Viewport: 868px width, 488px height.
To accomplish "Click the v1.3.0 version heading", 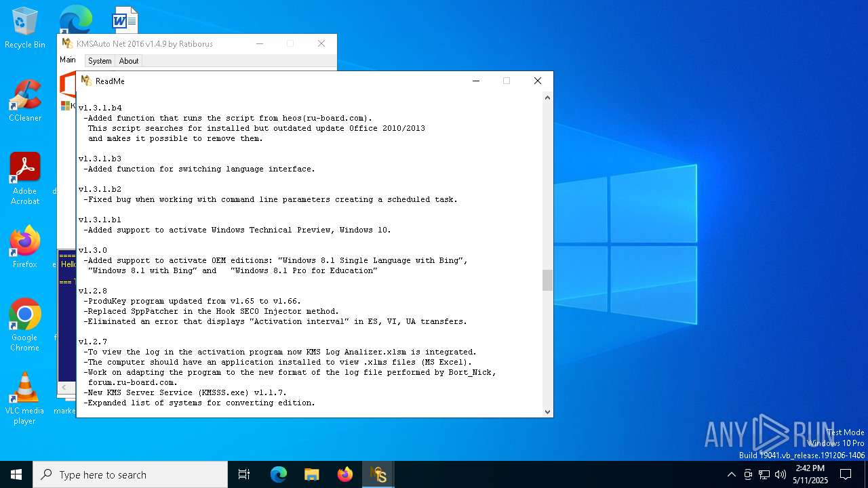I will [x=92, y=250].
